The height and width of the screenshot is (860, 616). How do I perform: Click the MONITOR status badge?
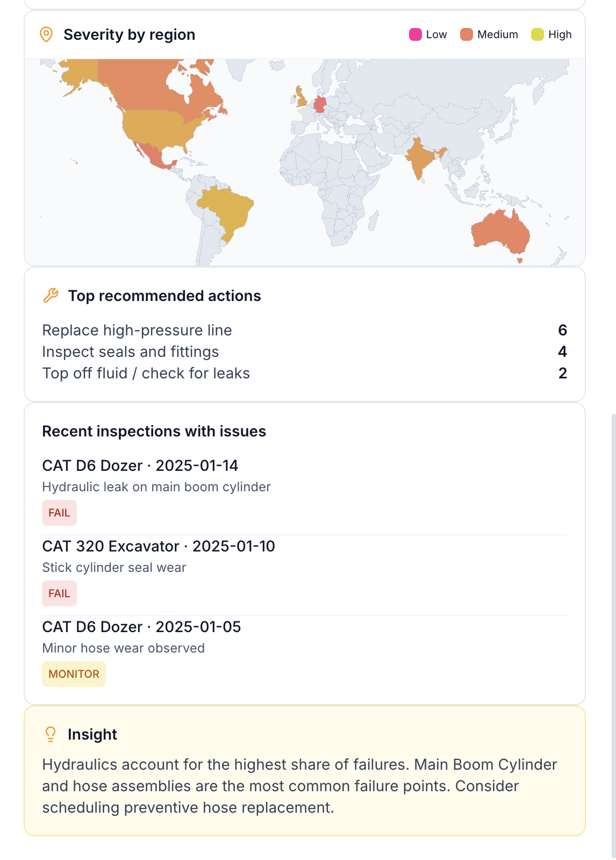tap(74, 674)
